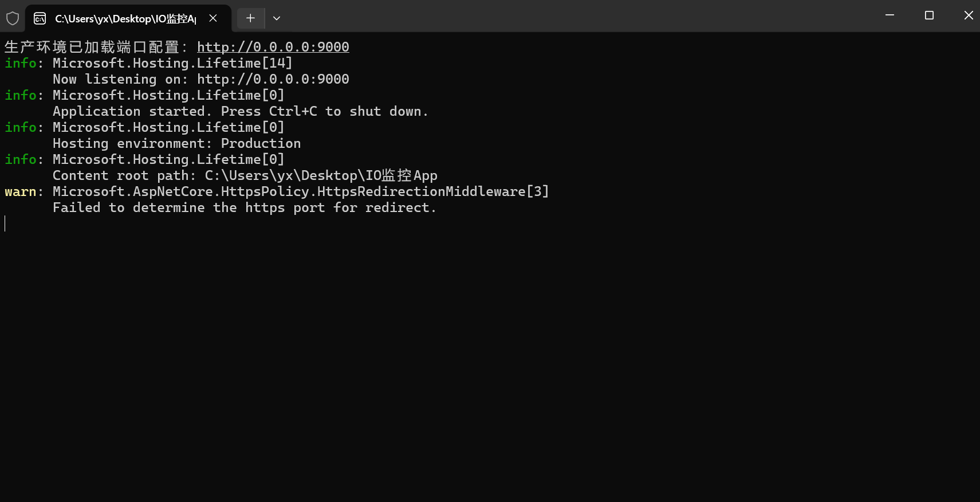Maximize the terminal window
Image resolution: width=980 pixels, height=502 pixels.
click(x=929, y=15)
